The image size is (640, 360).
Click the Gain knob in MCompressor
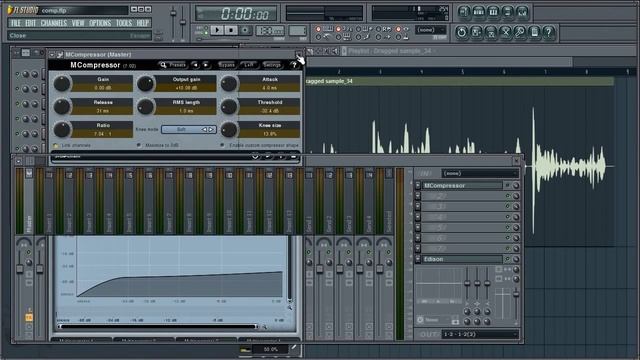(x=62, y=83)
